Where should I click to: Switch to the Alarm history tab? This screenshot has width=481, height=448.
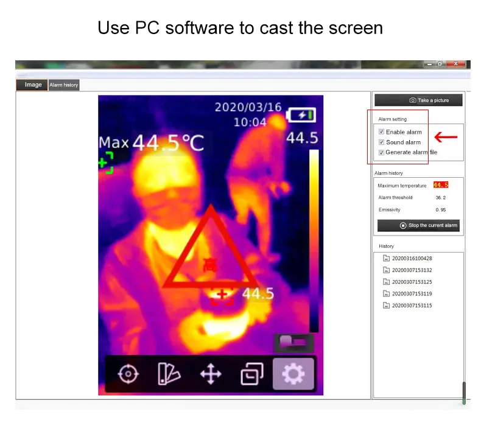pyautogui.click(x=64, y=85)
